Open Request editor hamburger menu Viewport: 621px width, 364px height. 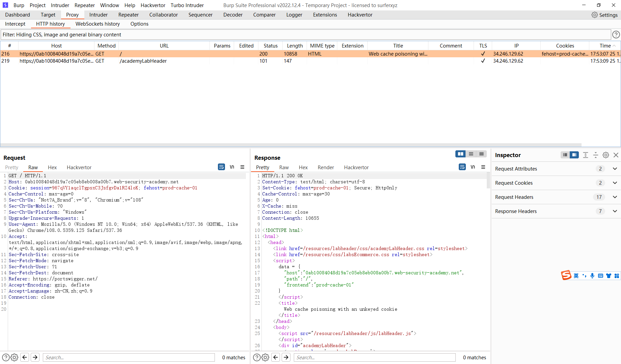(242, 167)
